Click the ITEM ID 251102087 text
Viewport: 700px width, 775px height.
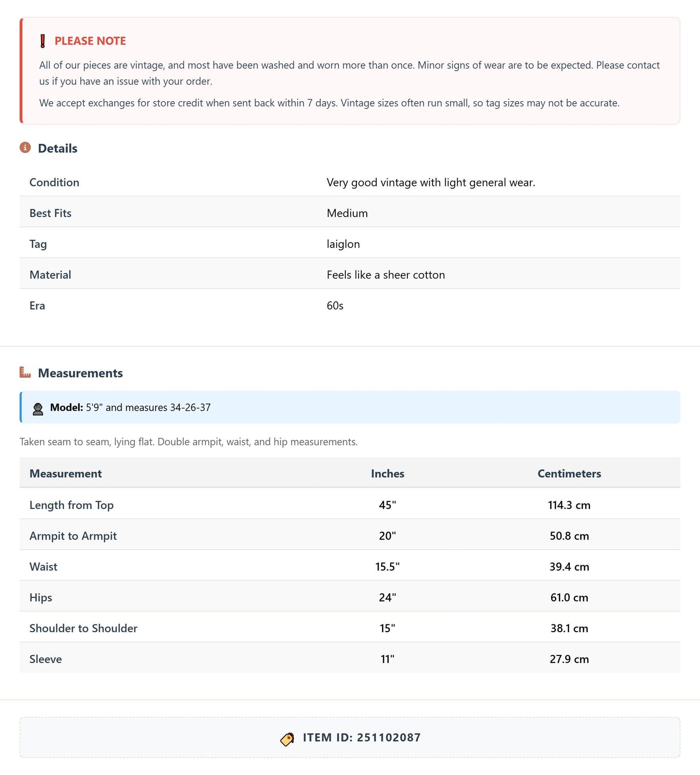click(x=362, y=738)
